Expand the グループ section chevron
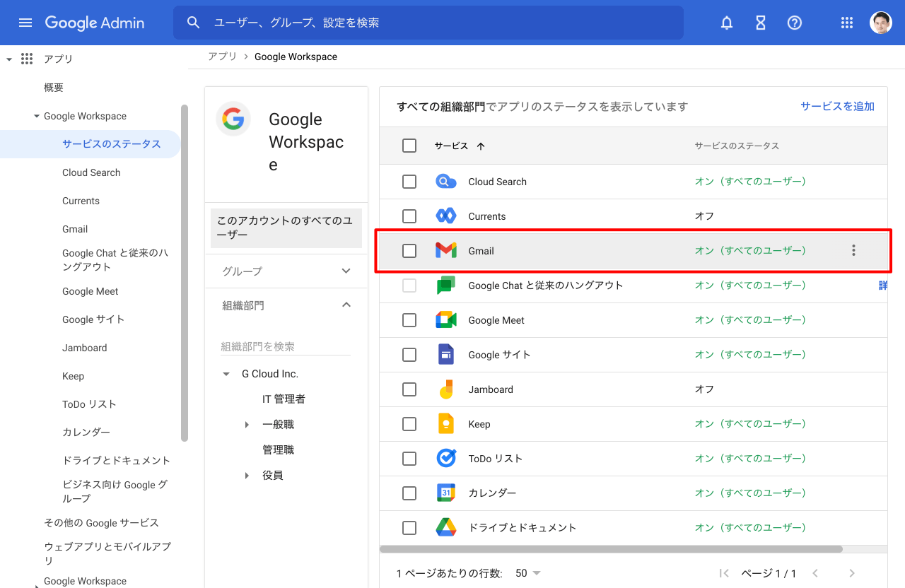The image size is (905, 588). point(346,271)
